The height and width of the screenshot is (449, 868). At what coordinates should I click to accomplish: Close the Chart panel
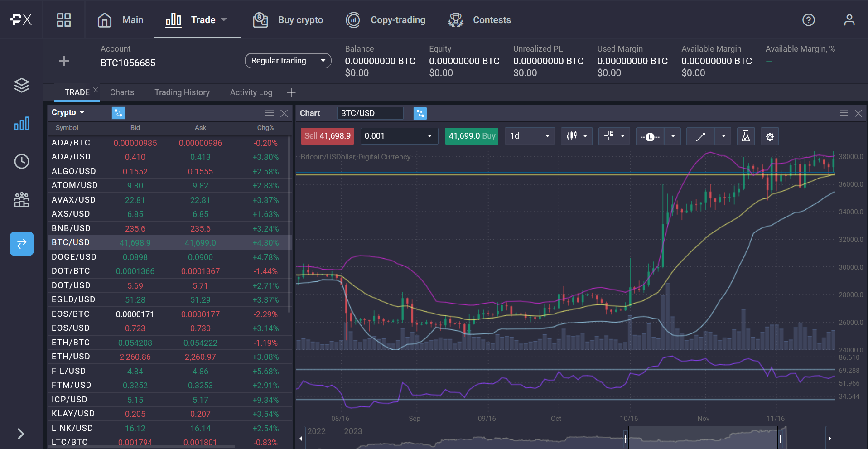coord(858,113)
